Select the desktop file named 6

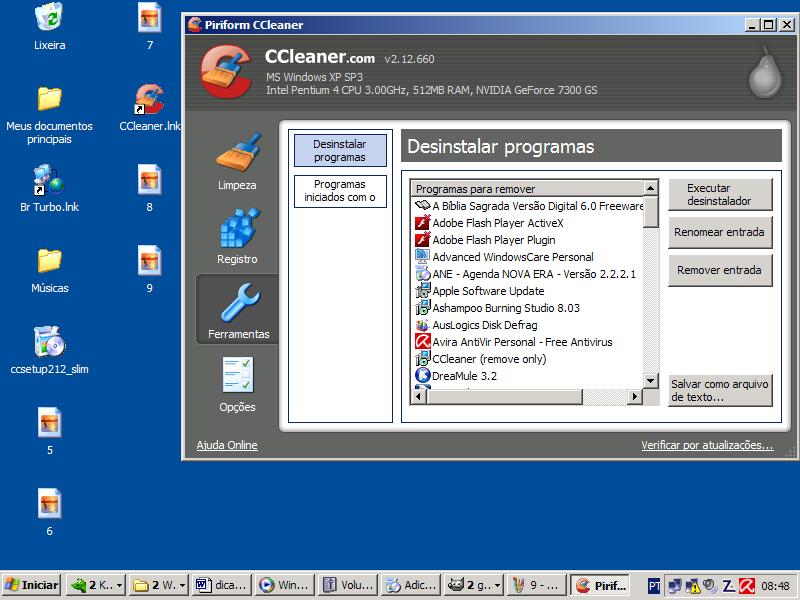point(49,512)
